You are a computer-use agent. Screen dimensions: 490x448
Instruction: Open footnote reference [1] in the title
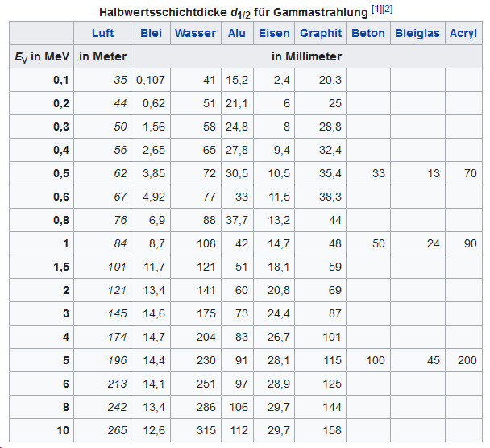tap(376, 9)
